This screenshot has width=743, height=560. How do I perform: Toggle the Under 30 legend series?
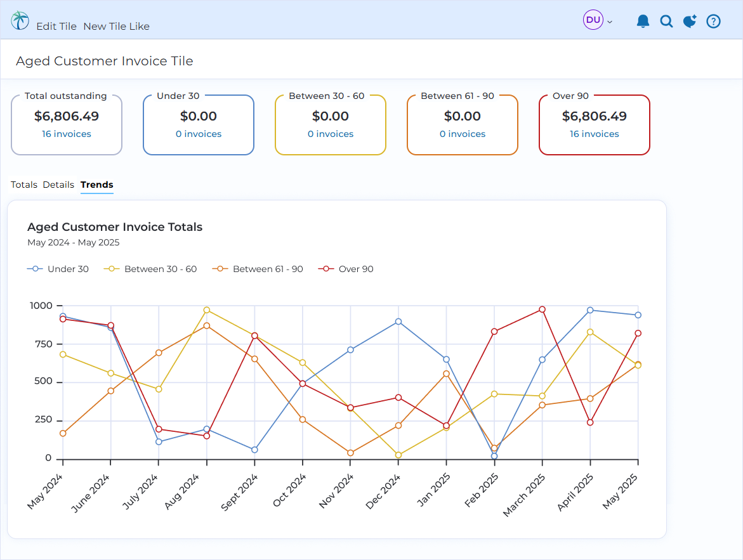point(58,269)
